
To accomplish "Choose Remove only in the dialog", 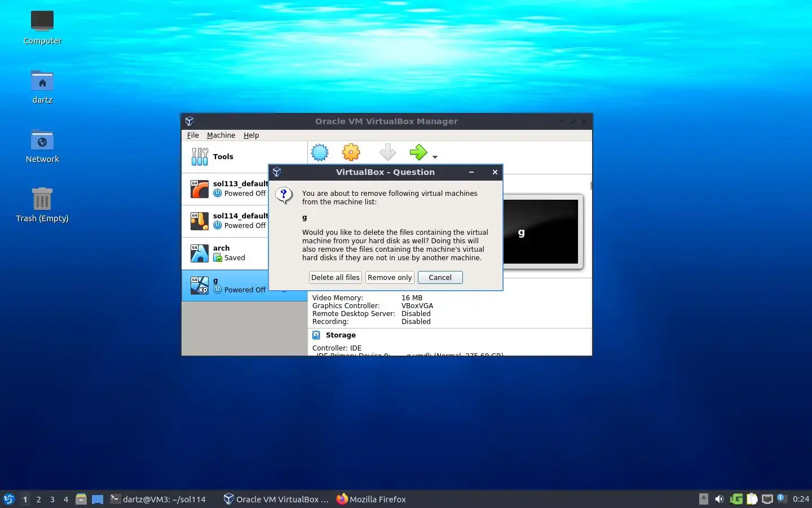I will 390,277.
